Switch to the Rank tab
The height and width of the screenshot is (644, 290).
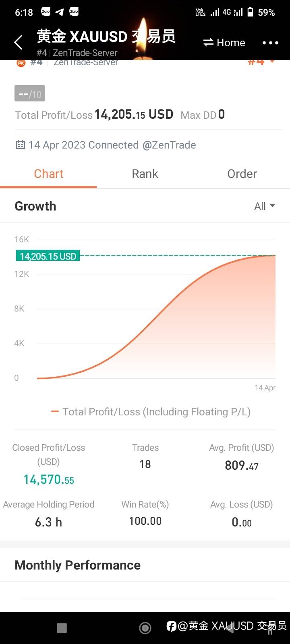point(145,174)
